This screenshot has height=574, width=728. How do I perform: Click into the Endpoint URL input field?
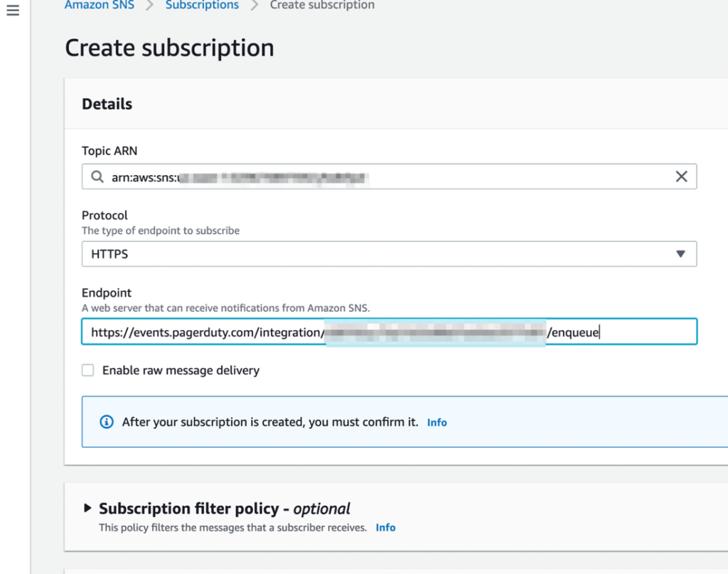pyautogui.click(x=390, y=331)
